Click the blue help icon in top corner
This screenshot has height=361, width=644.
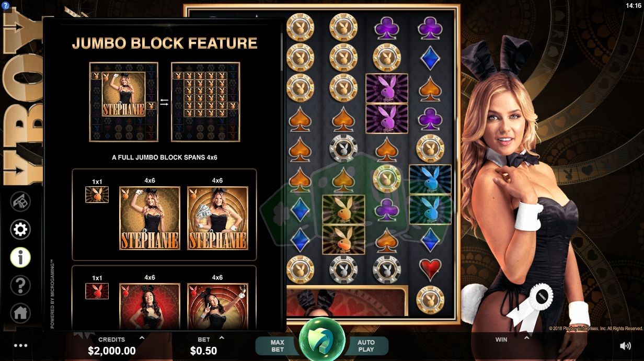coord(6,5)
